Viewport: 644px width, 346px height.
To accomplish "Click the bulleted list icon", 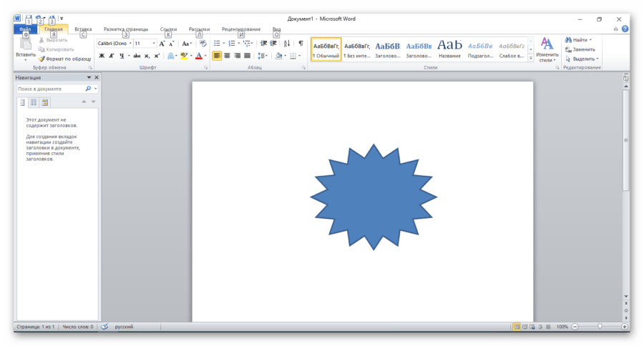I will click(x=216, y=44).
